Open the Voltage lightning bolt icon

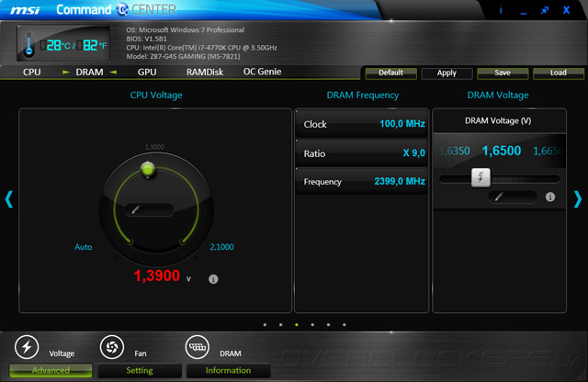pyautogui.click(x=27, y=347)
